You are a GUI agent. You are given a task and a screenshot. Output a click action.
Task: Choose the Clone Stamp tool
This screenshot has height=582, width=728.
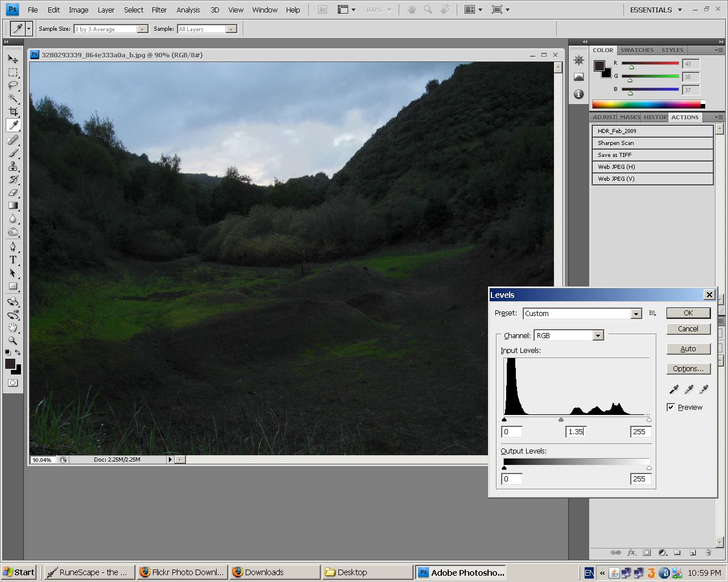13,166
